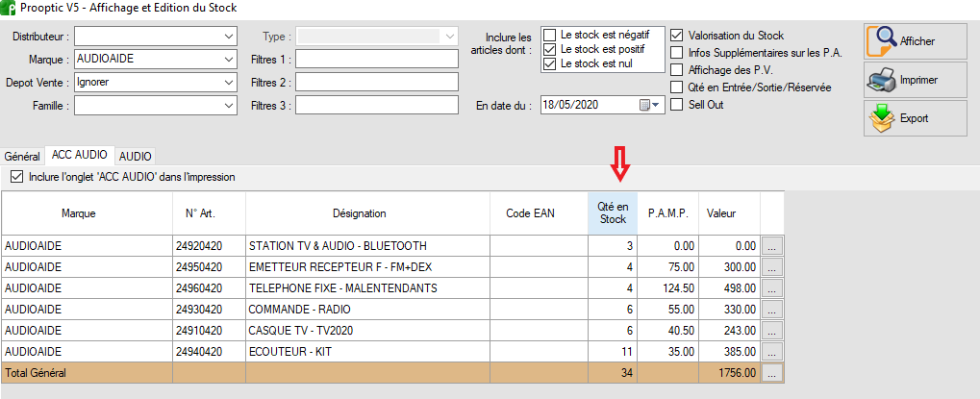Click into the Filtres 1 field
The height and width of the screenshot is (399, 980).
coord(378,60)
